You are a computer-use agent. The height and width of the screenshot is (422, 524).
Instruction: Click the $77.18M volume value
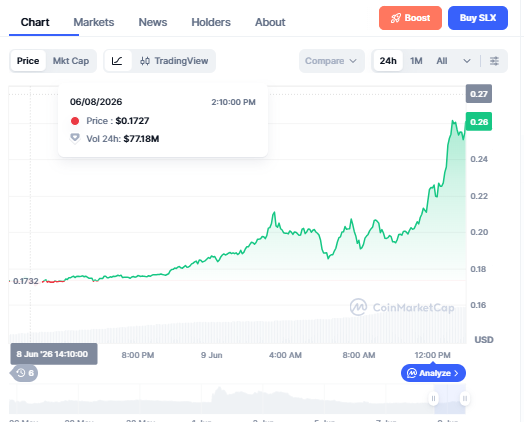[x=141, y=139]
